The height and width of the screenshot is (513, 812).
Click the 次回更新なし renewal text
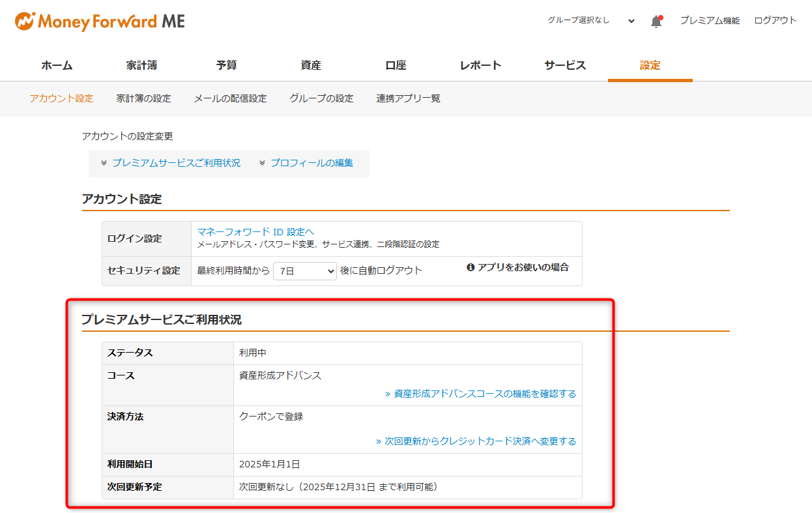click(267, 487)
